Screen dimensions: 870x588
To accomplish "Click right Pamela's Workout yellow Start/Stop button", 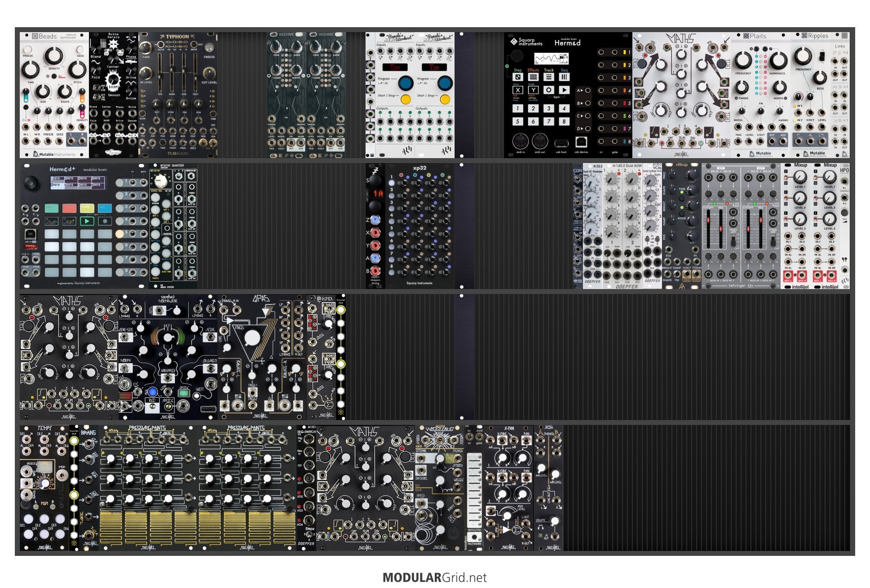I will coord(445,99).
